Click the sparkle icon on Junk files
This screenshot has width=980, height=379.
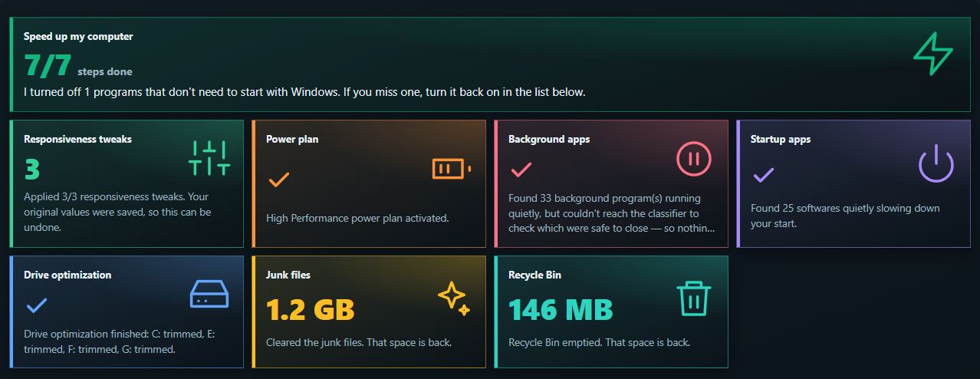point(453,298)
